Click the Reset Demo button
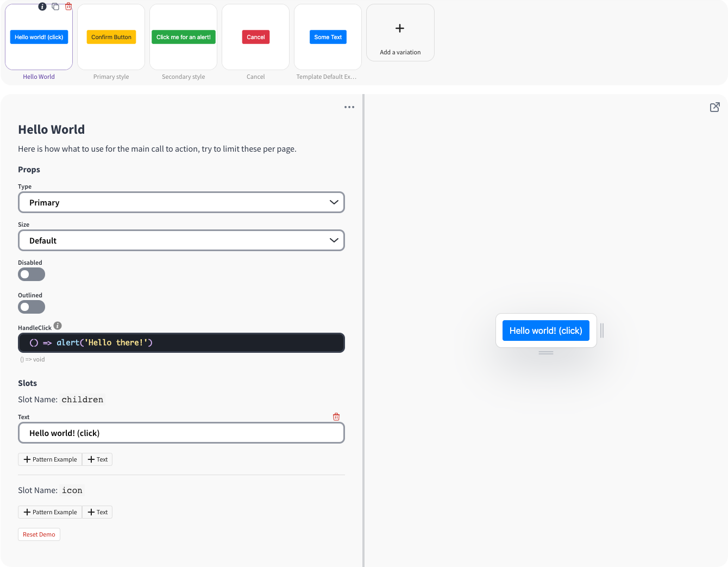The height and width of the screenshot is (567, 728). (39, 534)
